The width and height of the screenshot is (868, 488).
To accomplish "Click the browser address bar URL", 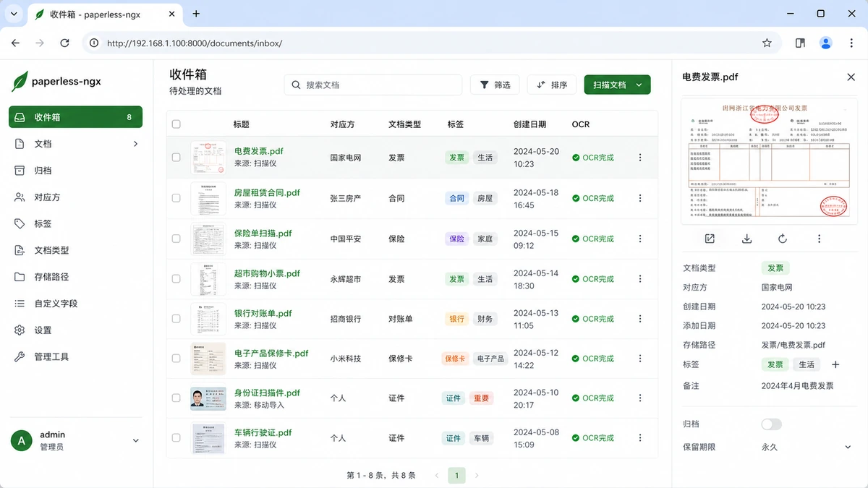I will [195, 43].
